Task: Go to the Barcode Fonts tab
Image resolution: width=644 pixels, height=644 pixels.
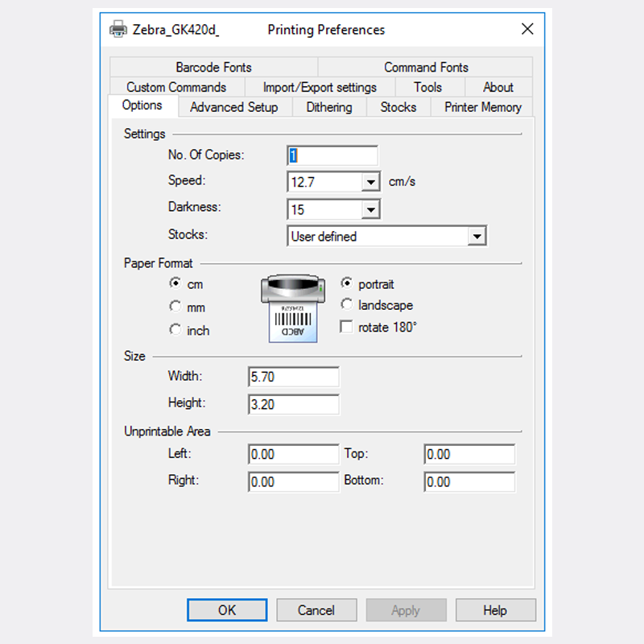Action: [x=213, y=68]
